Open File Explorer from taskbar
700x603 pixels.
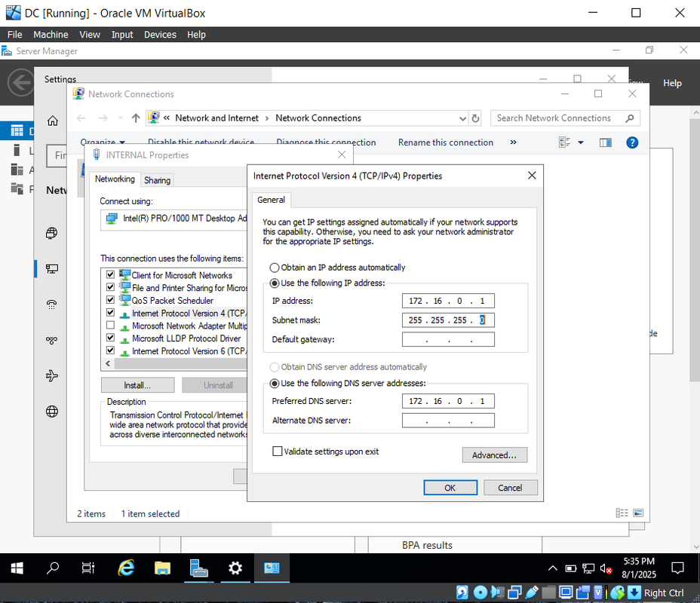[162, 568]
